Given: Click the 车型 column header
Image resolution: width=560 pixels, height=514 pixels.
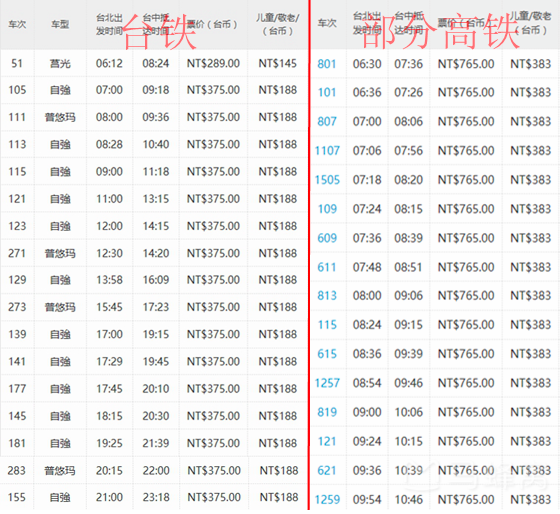Looking at the screenshot, I should pyautogui.click(x=60, y=24).
